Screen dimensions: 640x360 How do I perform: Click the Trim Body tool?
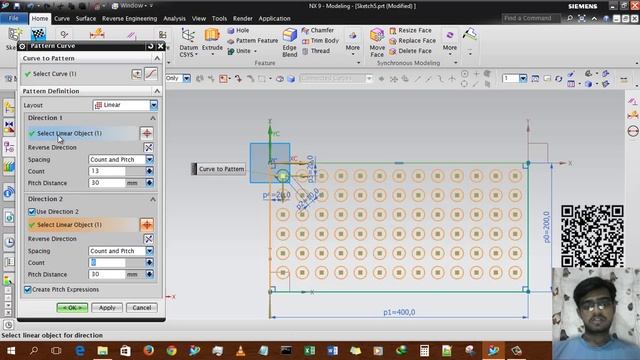click(x=320, y=40)
